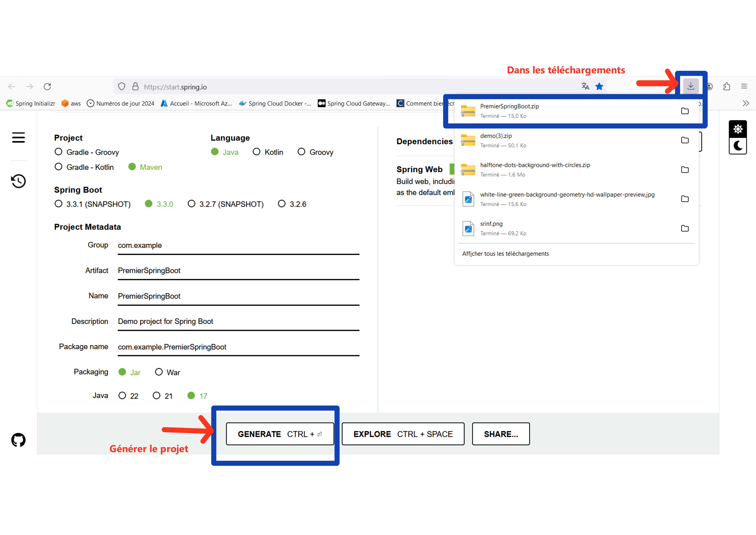Toggle the blue bookmark star
The image size is (756, 535).
point(599,86)
